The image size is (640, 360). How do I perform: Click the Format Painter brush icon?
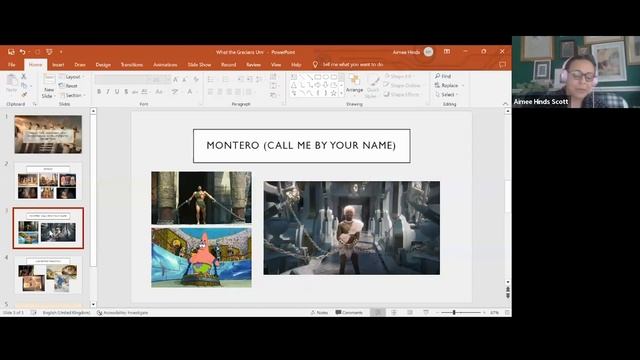(x=24, y=95)
